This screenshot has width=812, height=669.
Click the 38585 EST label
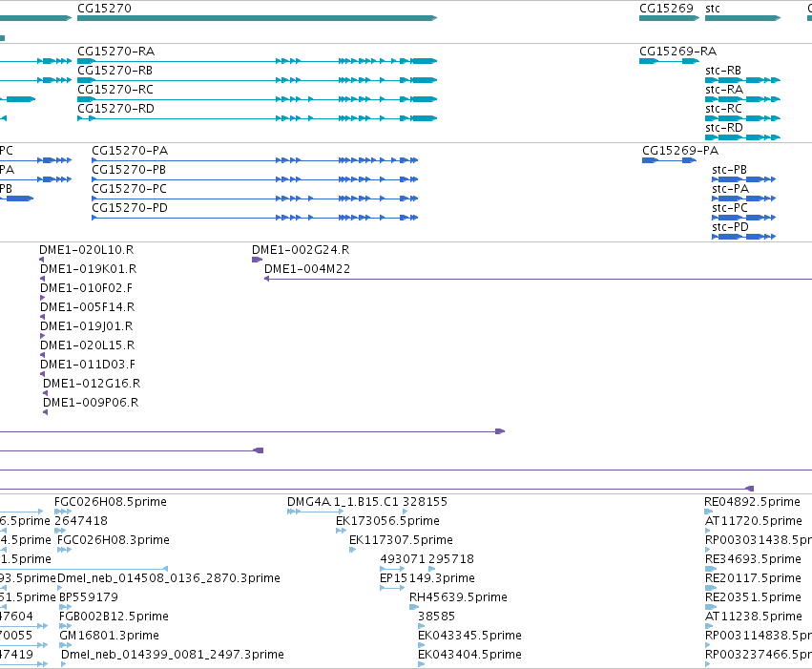[x=437, y=617]
